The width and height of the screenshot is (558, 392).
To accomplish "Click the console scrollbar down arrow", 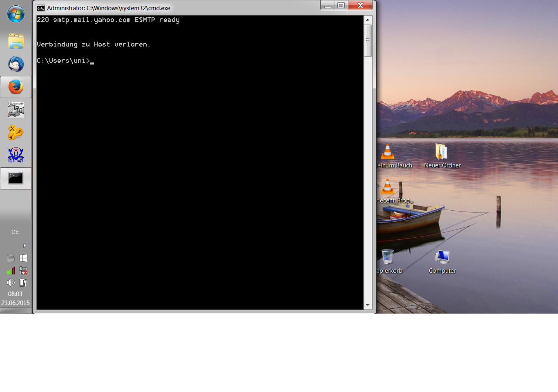I will click(368, 305).
